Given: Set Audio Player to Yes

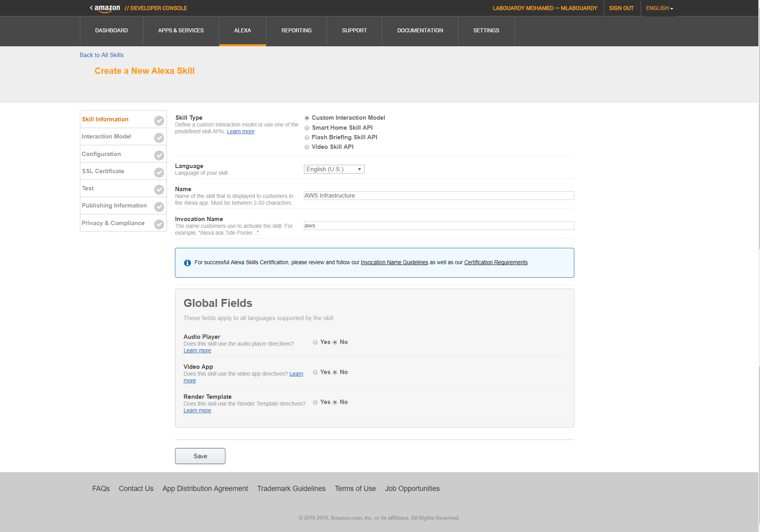Looking at the screenshot, I should 316,342.
